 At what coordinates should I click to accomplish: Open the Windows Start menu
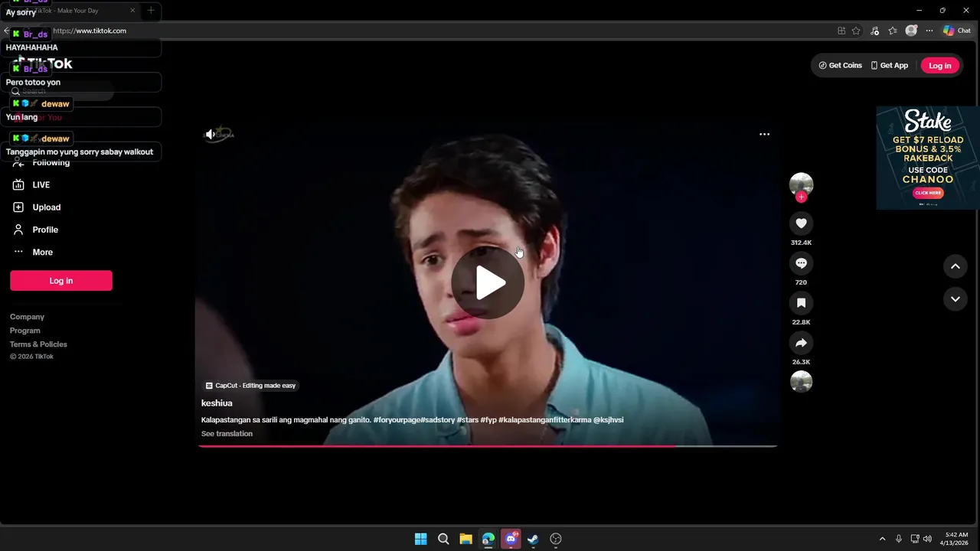pos(420,539)
